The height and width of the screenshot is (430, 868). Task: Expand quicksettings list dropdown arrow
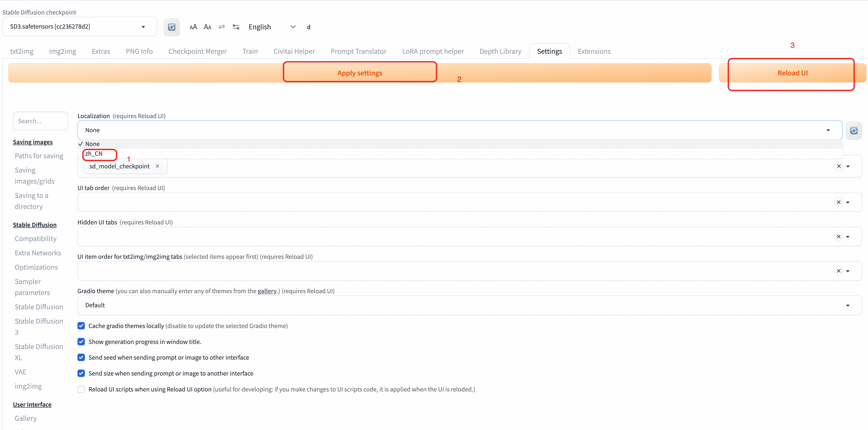pos(848,166)
